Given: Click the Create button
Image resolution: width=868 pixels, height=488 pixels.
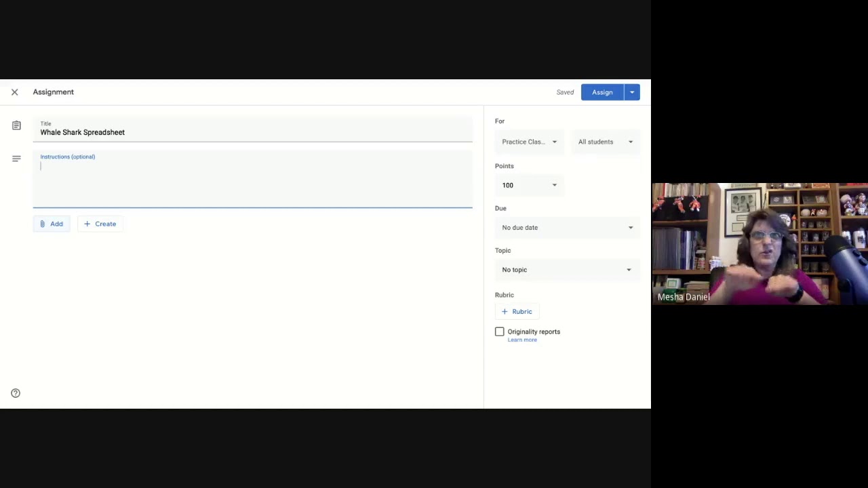Looking at the screenshot, I should 100,224.
